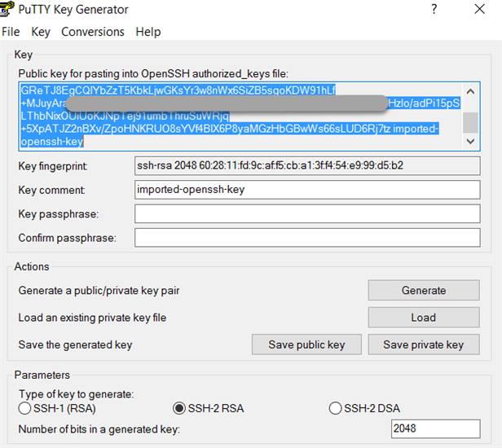Click the Key comment field
The height and width of the screenshot is (448, 502).
(x=307, y=190)
